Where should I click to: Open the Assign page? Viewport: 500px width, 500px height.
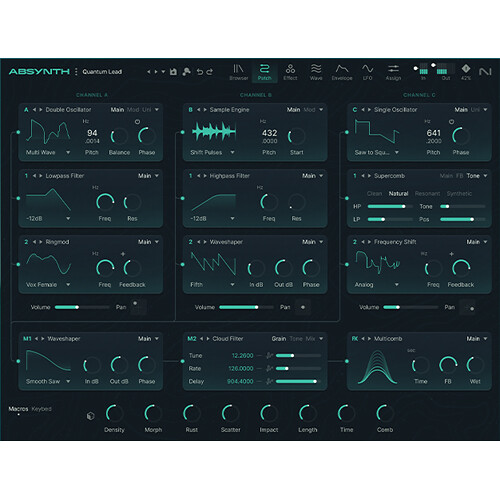click(393, 72)
